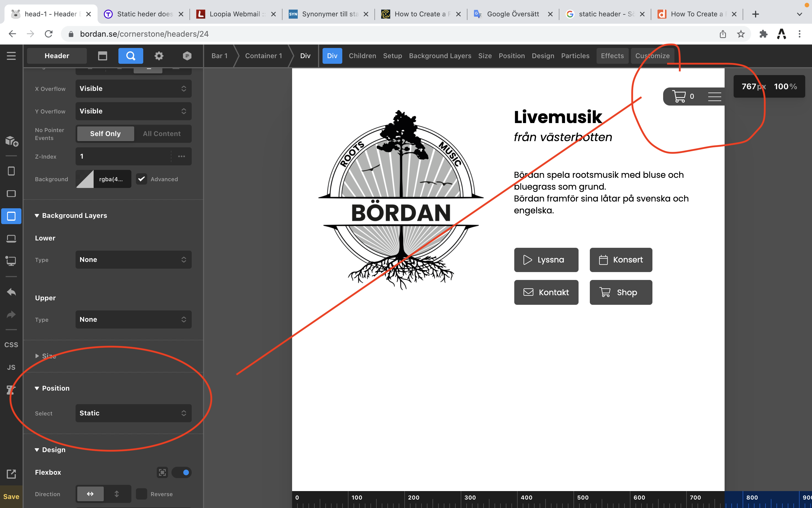Click the Kontakt button in preview

546,292
